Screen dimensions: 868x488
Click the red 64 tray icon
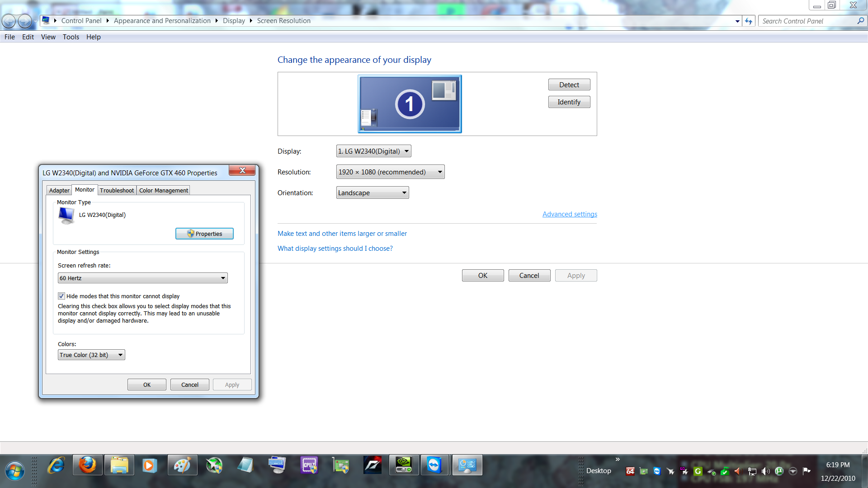pos(630,471)
